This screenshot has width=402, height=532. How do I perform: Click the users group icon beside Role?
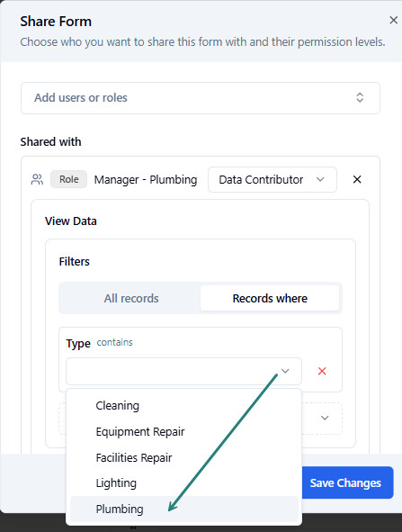point(37,179)
